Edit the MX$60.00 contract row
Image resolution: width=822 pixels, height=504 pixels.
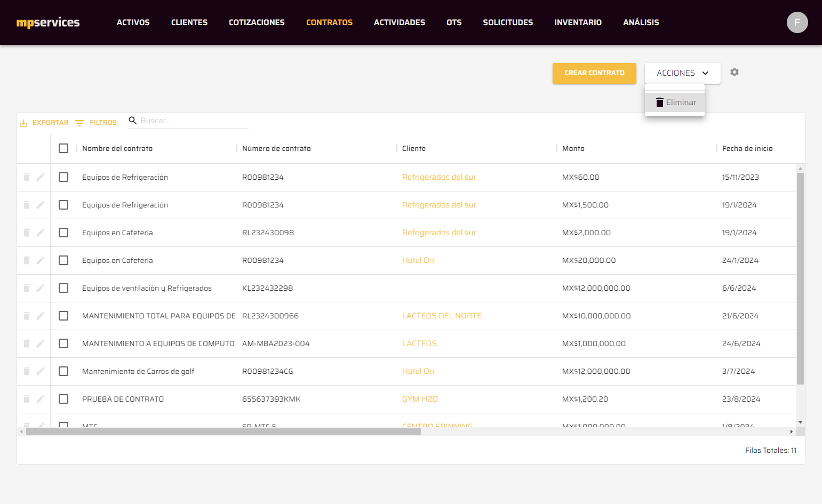[x=41, y=177]
